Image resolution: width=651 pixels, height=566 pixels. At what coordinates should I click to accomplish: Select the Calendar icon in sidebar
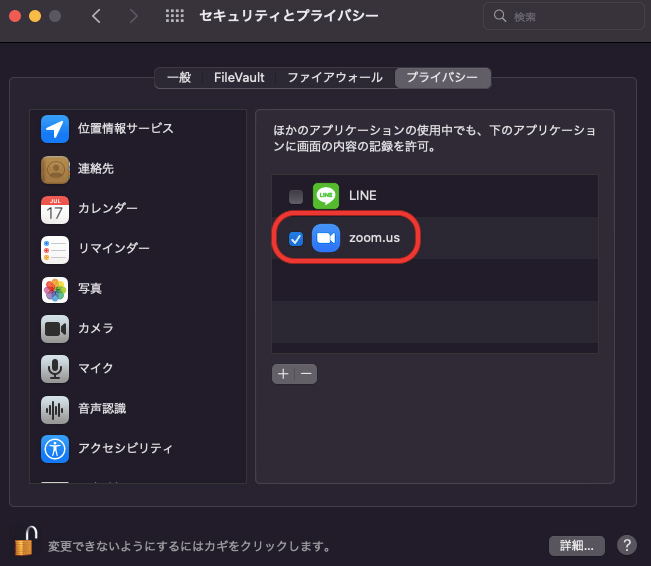(x=55, y=209)
